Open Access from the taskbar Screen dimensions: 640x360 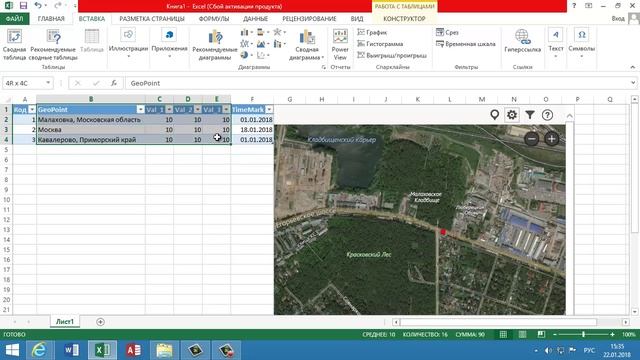(x=133, y=350)
